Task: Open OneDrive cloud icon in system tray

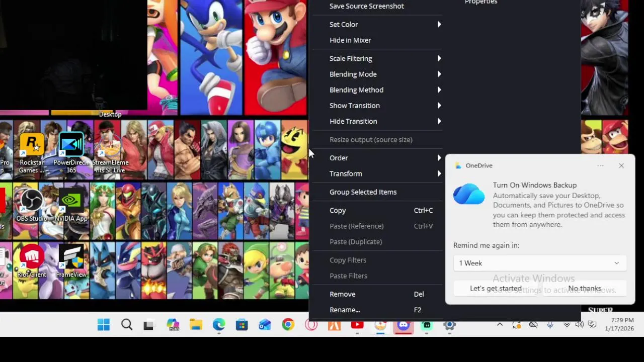Action: [533, 325]
